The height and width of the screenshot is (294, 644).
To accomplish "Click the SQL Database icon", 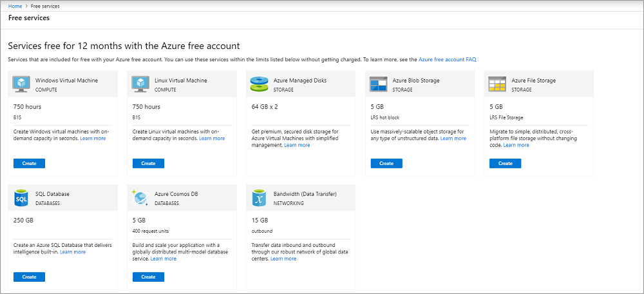I will tap(21, 197).
